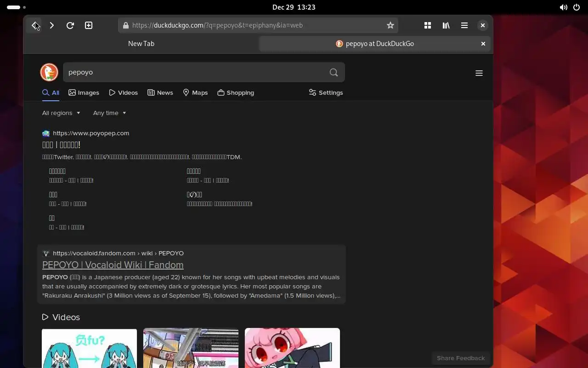Open search Settings
588x368 pixels.
click(326, 92)
